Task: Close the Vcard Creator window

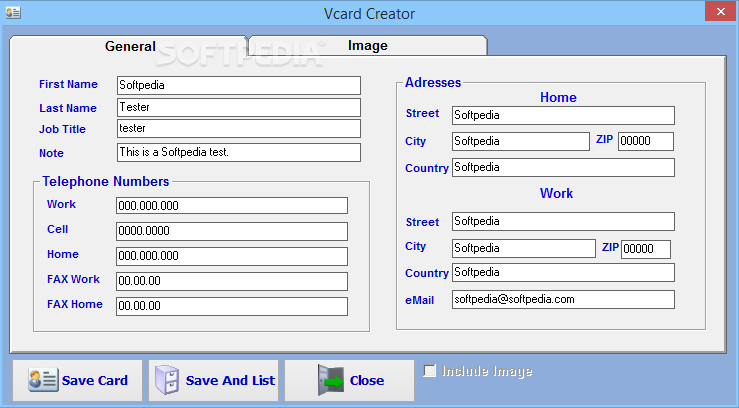Action: click(x=720, y=11)
